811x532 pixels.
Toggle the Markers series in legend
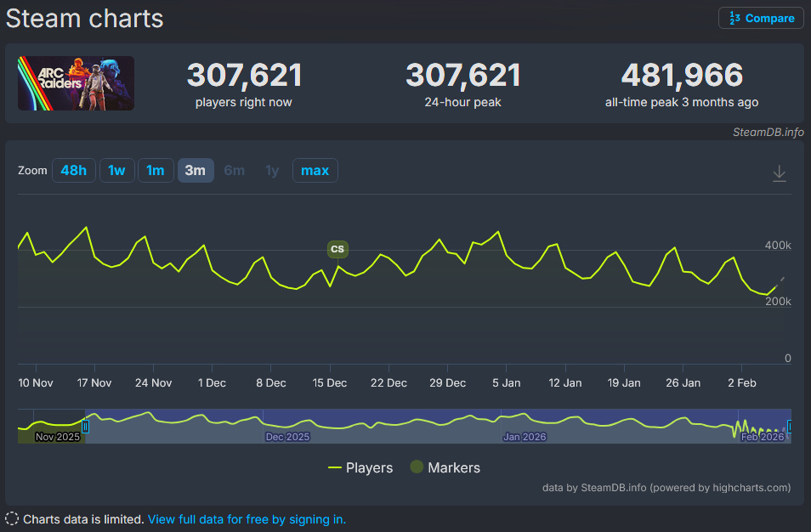[x=445, y=468]
